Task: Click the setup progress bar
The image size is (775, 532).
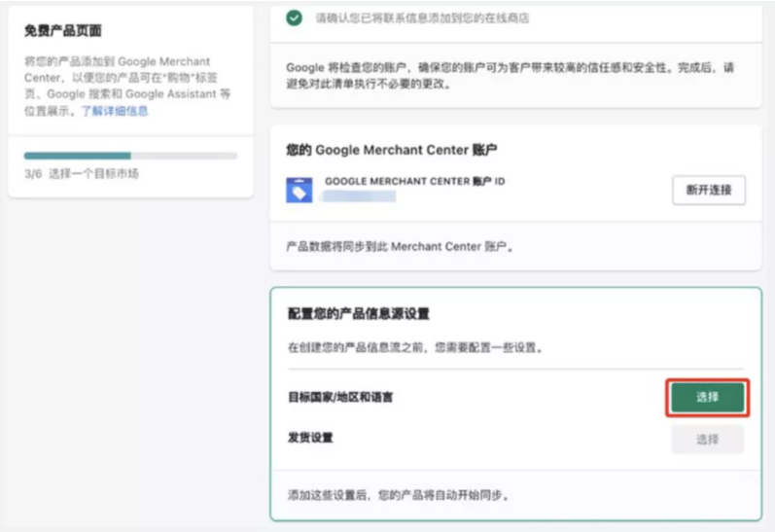Action: pyautogui.click(x=130, y=156)
